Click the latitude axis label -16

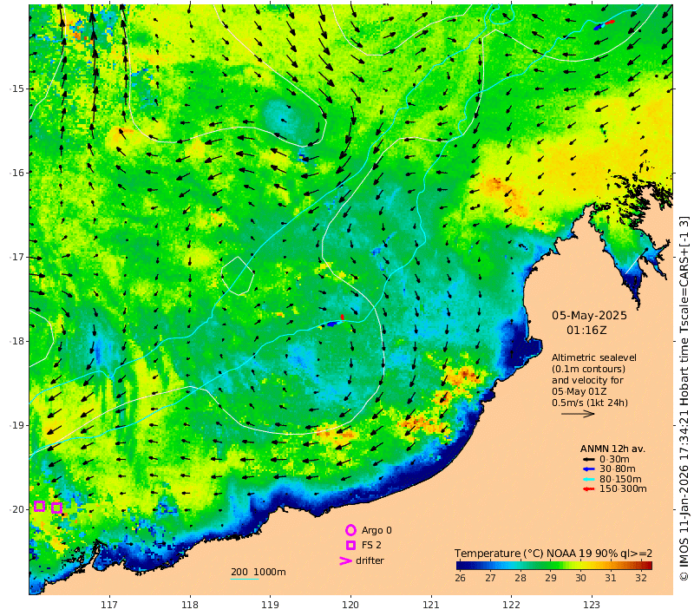click(16, 173)
